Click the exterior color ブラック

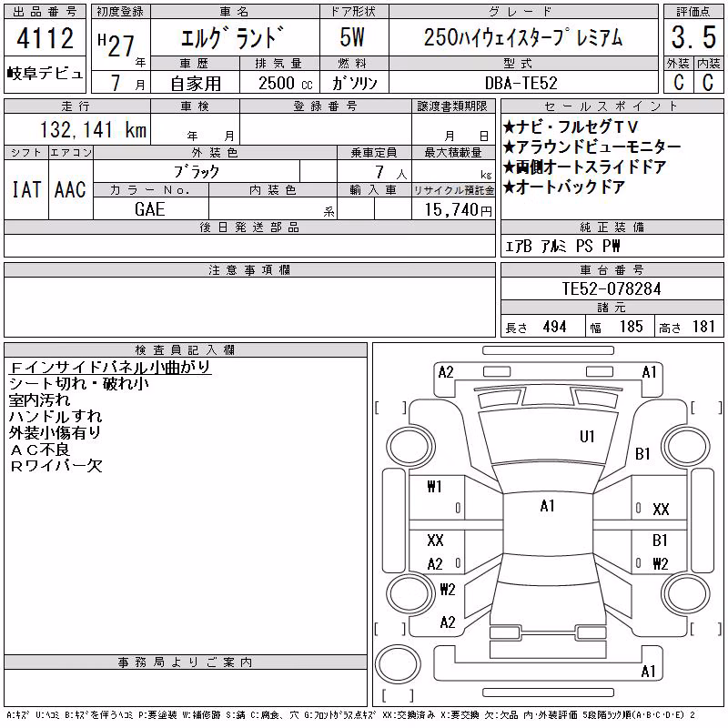pos(197,172)
